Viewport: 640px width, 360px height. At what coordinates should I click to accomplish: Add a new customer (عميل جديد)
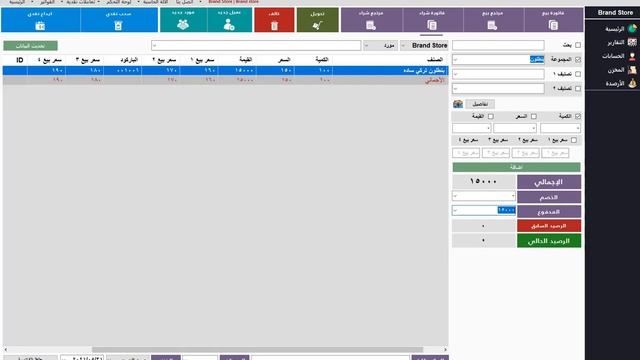[x=229, y=20]
